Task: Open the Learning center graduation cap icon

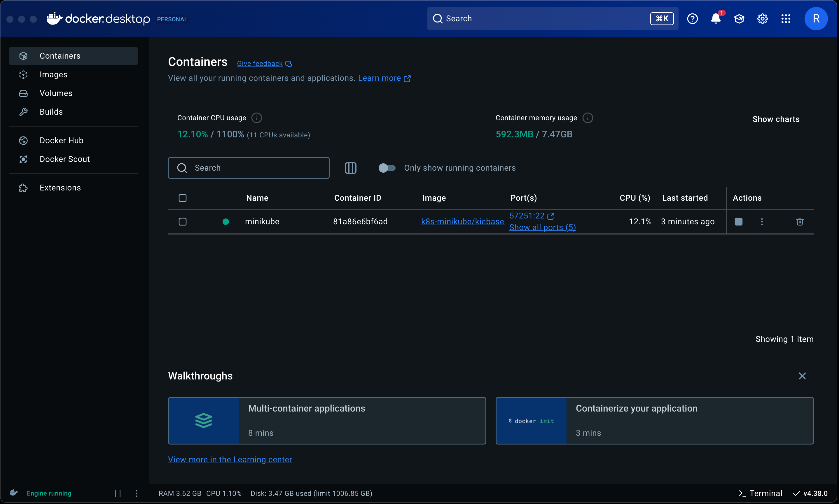Action: [739, 19]
